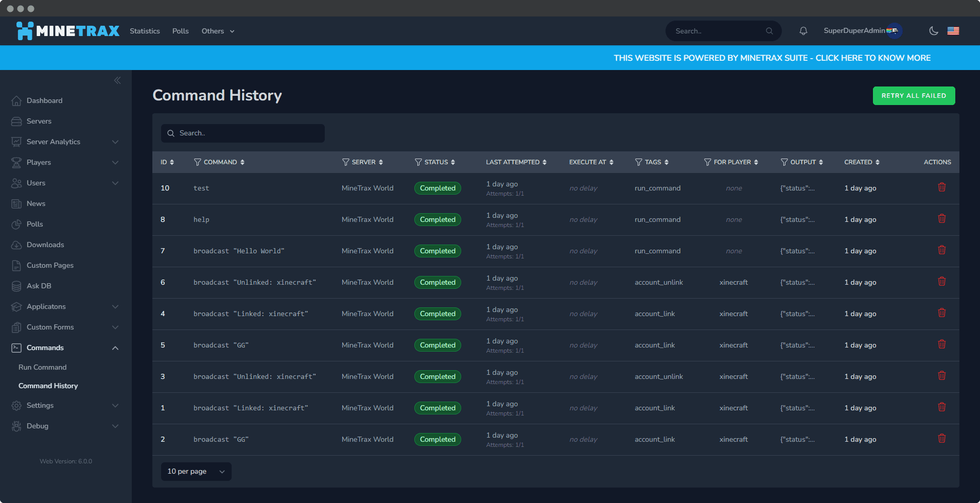
Task: Open the notifications bell
Action: pos(803,31)
